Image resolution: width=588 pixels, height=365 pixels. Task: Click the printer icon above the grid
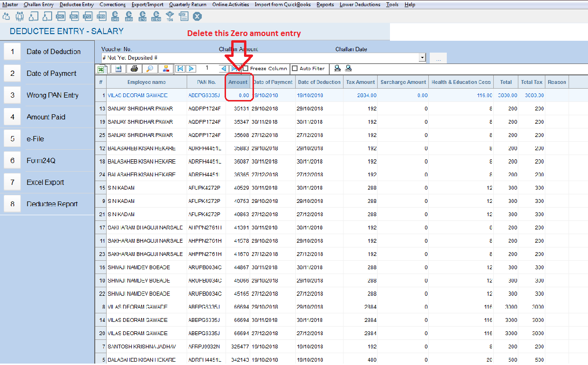coord(134,69)
